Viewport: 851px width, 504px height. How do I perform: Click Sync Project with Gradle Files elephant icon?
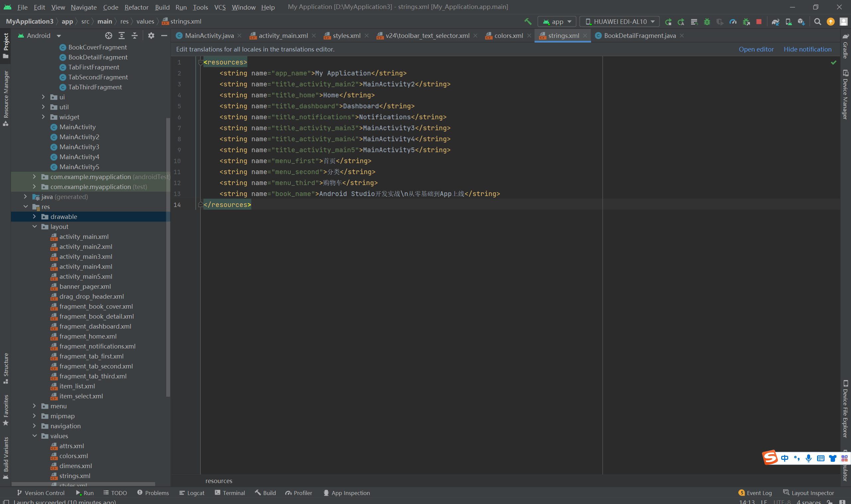click(775, 22)
